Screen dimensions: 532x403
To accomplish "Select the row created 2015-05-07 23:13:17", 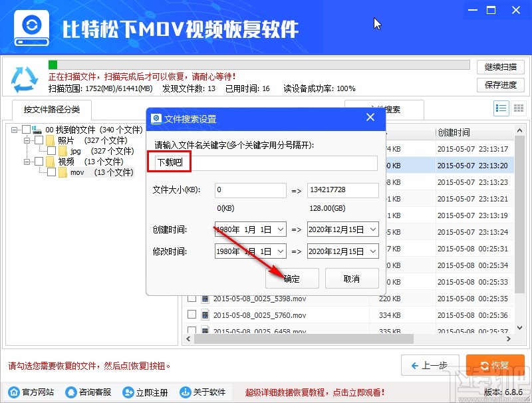I will tap(450, 149).
